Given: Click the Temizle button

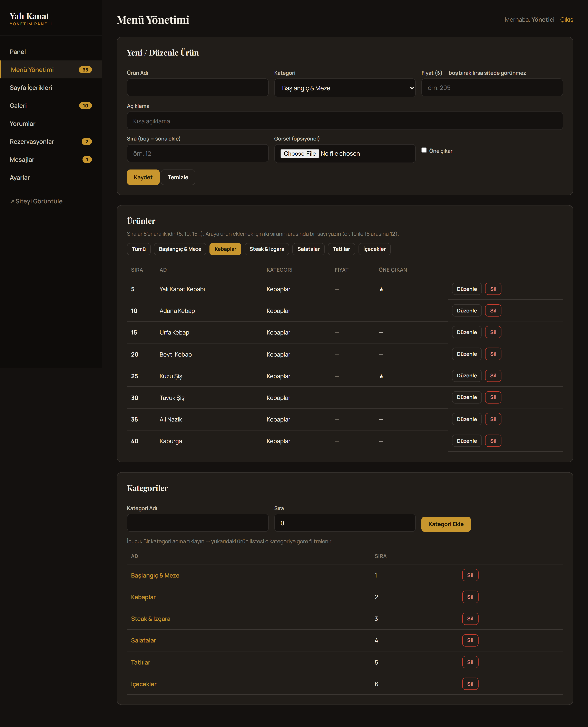Looking at the screenshot, I should (x=178, y=177).
